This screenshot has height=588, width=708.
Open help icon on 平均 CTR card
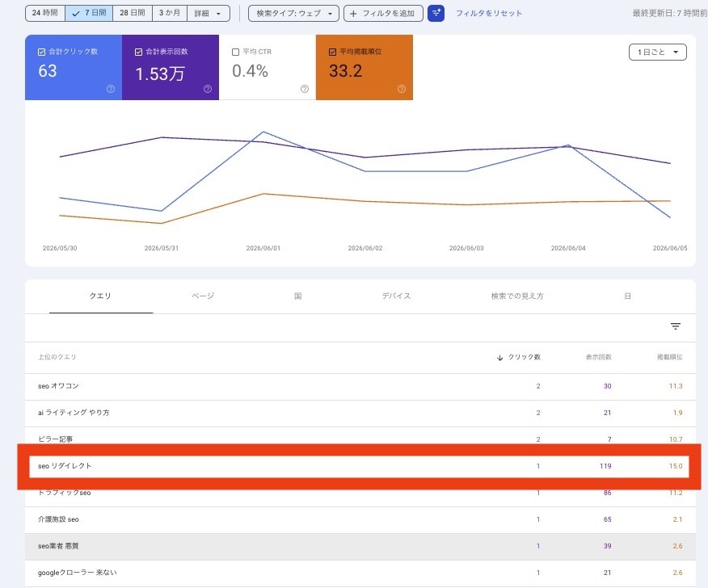(305, 89)
